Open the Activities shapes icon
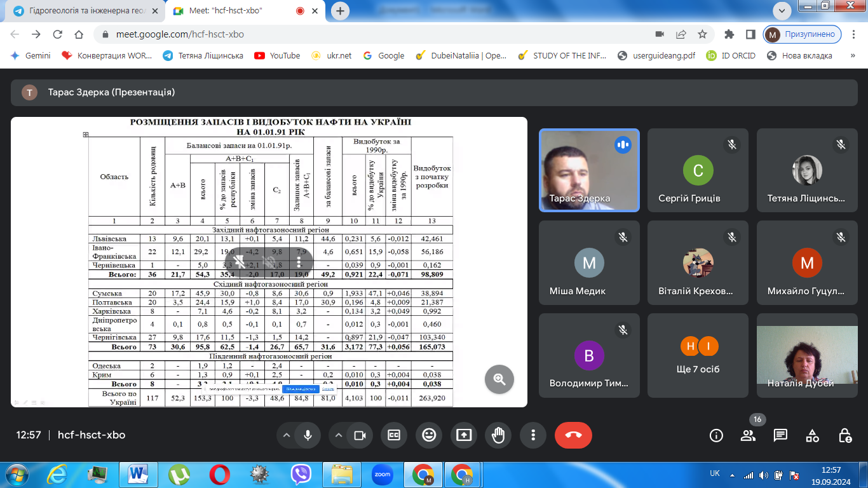This screenshot has width=868, height=488. pos(812,435)
